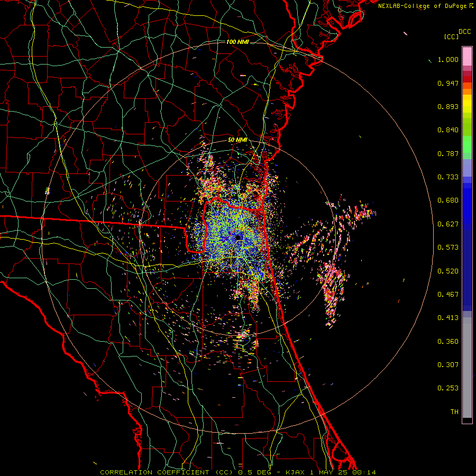Click the 1.000 value on the CC scale
The width and height of the screenshot is (476, 476).
click(448, 59)
